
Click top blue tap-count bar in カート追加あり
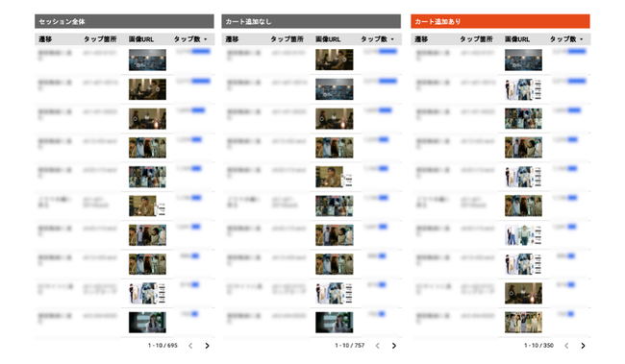[577, 51]
